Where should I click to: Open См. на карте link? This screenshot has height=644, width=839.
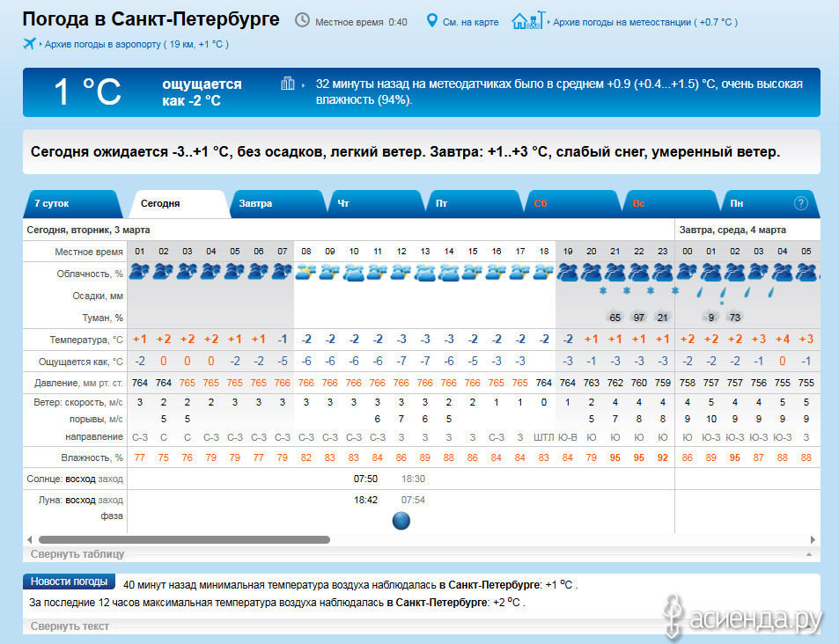click(471, 22)
